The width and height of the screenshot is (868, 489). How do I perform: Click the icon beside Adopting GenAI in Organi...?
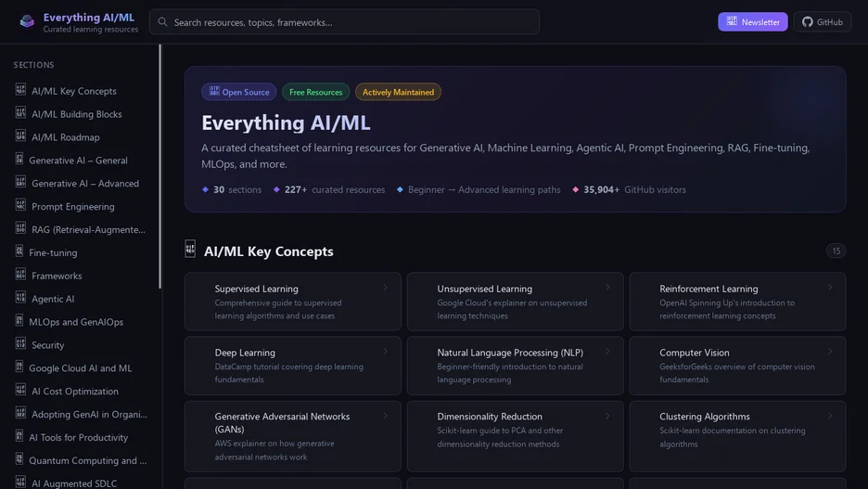tap(20, 413)
